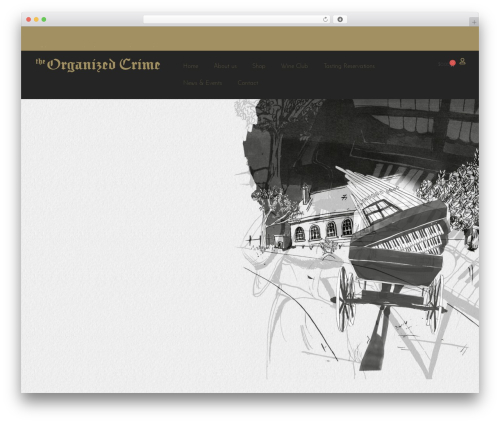The image size is (500, 423).
Task: Go to About us page
Action: (x=225, y=66)
